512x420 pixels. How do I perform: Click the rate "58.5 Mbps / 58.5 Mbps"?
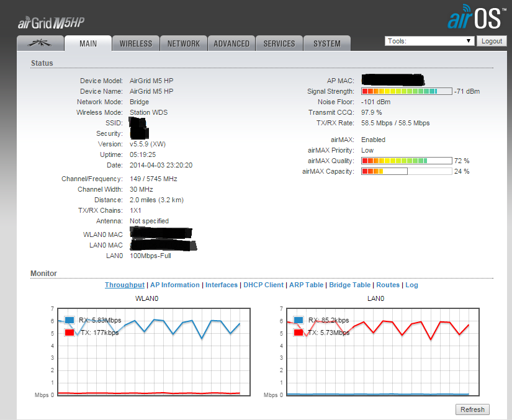[395, 123]
